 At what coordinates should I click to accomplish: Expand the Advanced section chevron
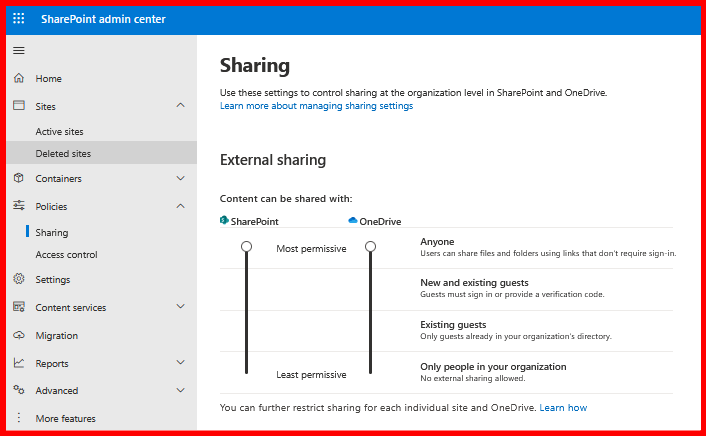point(180,390)
